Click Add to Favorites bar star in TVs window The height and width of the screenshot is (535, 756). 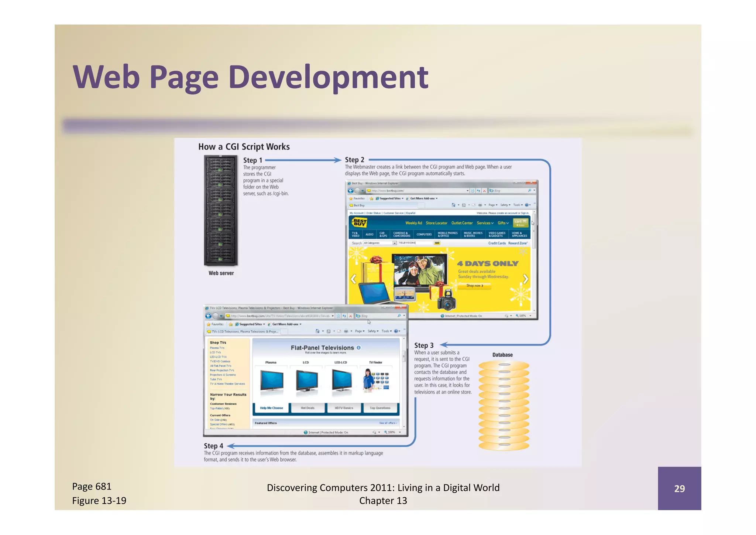click(x=231, y=324)
